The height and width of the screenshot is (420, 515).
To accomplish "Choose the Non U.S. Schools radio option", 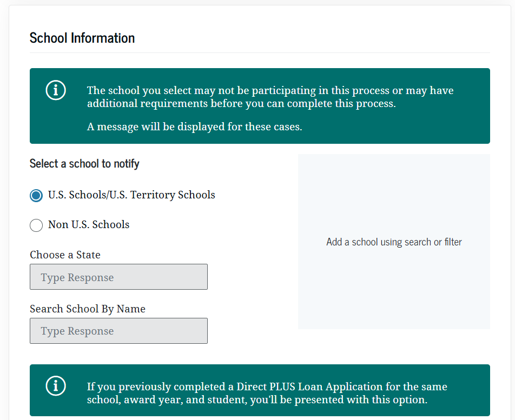I will point(36,225).
